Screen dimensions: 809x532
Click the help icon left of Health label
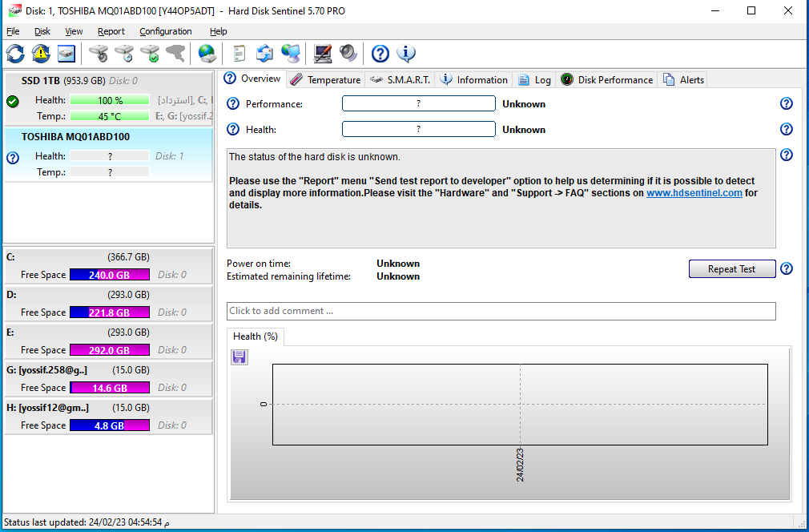point(233,129)
